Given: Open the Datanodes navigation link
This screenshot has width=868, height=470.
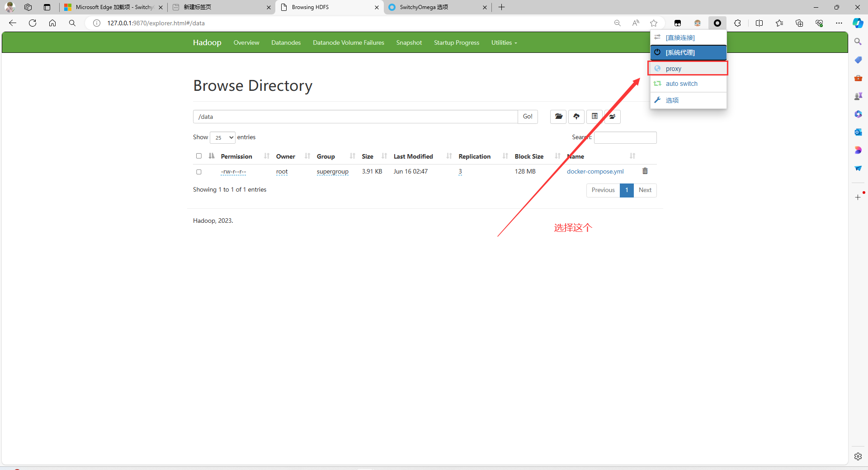Looking at the screenshot, I should pyautogui.click(x=286, y=42).
